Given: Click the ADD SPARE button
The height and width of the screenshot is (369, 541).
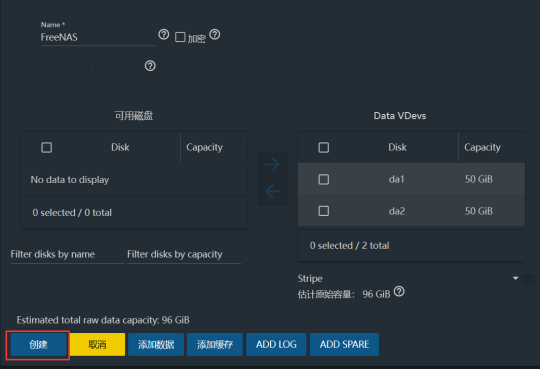Looking at the screenshot, I should pos(344,344).
